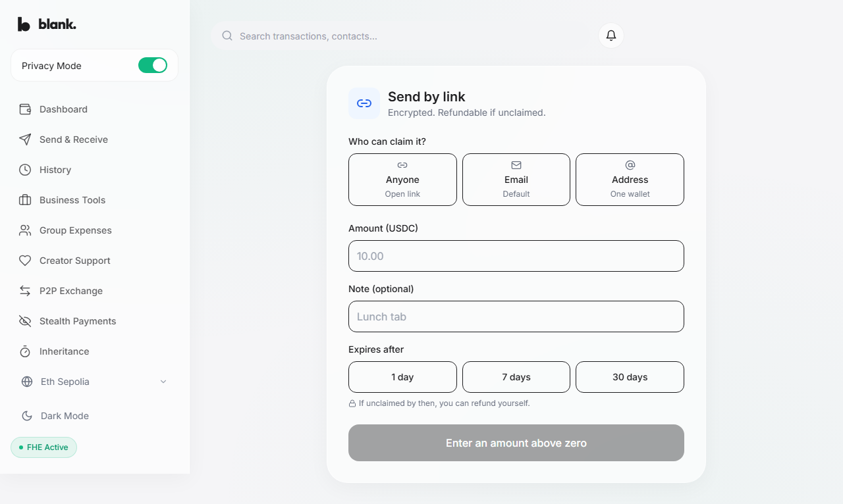843x504 pixels.
Task: Select Address one wallet option
Action: pos(630,180)
